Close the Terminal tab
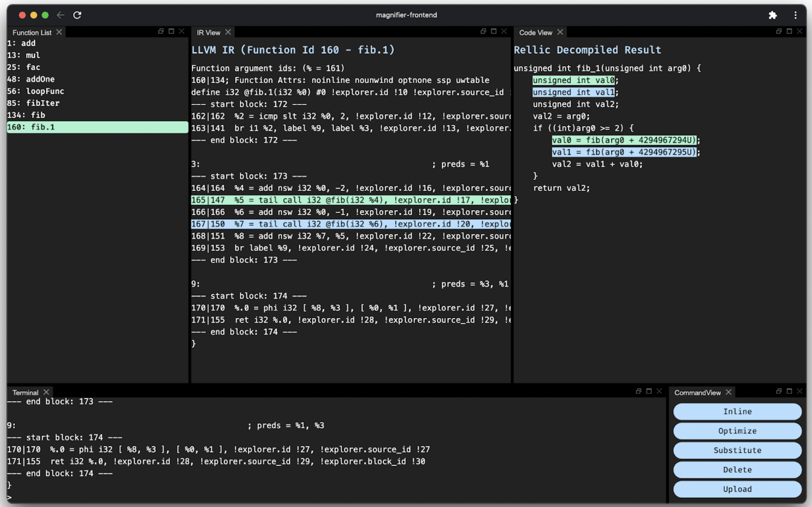 click(46, 392)
